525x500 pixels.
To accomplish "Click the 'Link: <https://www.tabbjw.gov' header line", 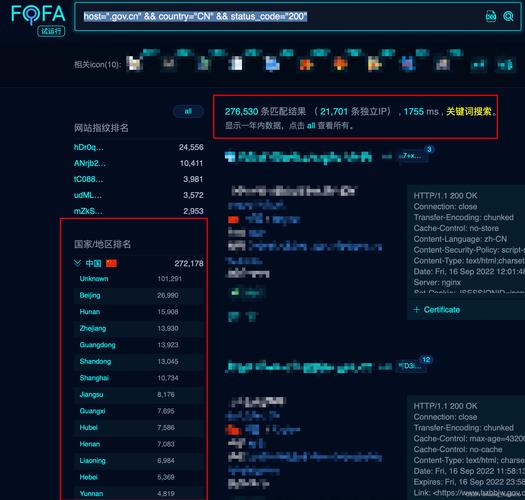I will tap(469, 493).
